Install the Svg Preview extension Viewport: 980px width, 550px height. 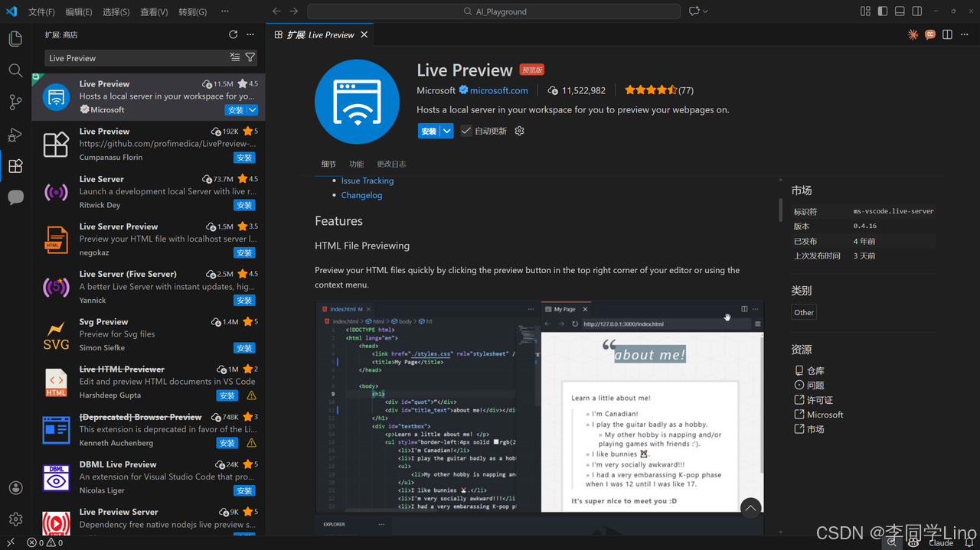(x=245, y=348)
